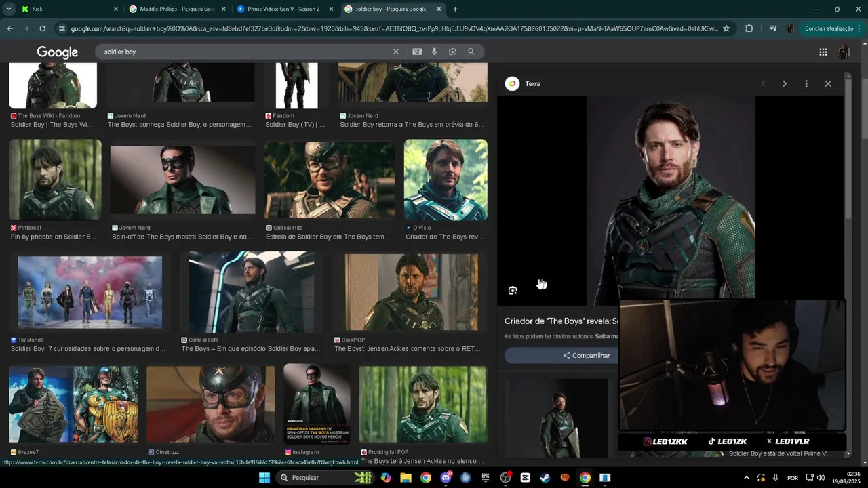868x488 pixels.
Task: Open the Chrome extensions puzzle icon
Action: [749, 28]
